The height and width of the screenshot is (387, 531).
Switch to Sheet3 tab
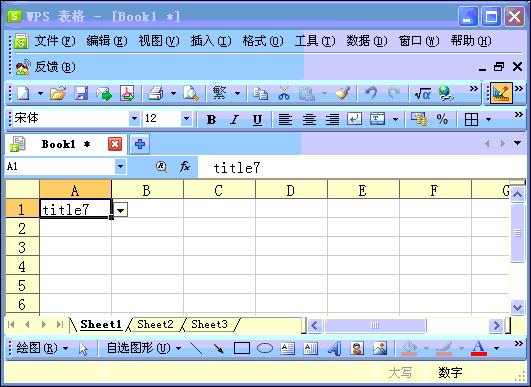(209, 324)
